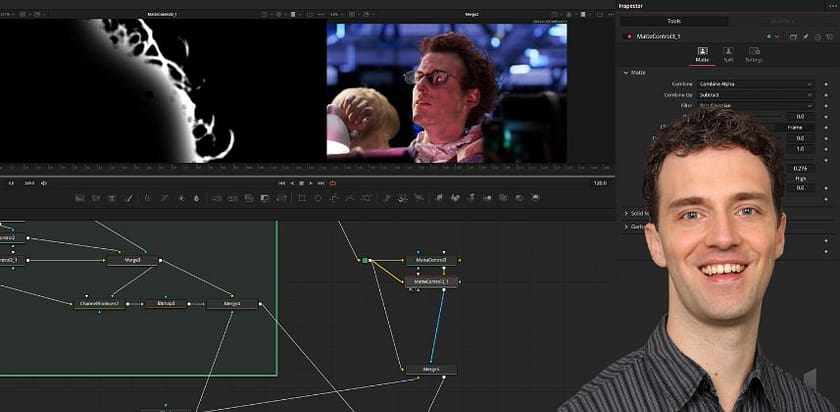Open Inspector three-dot options menu

coord(832,6)
